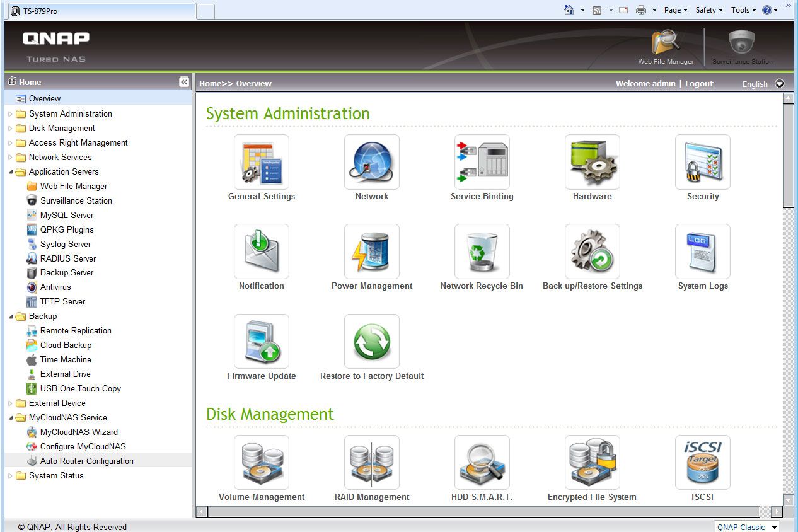Screen dimensions: 798x532
Task: Open Power Management icon
Action: tap(372, 252)
